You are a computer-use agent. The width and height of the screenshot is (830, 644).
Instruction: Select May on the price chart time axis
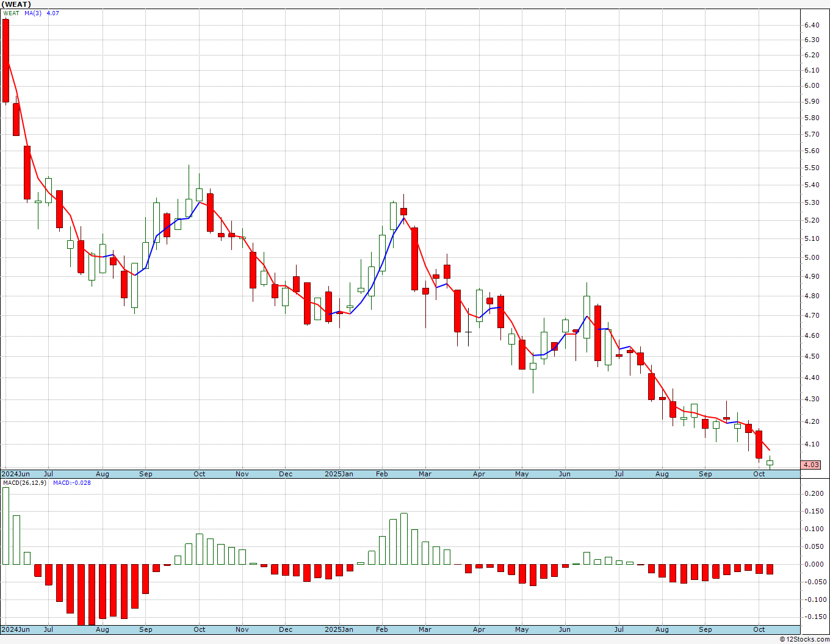pos(522,474)
